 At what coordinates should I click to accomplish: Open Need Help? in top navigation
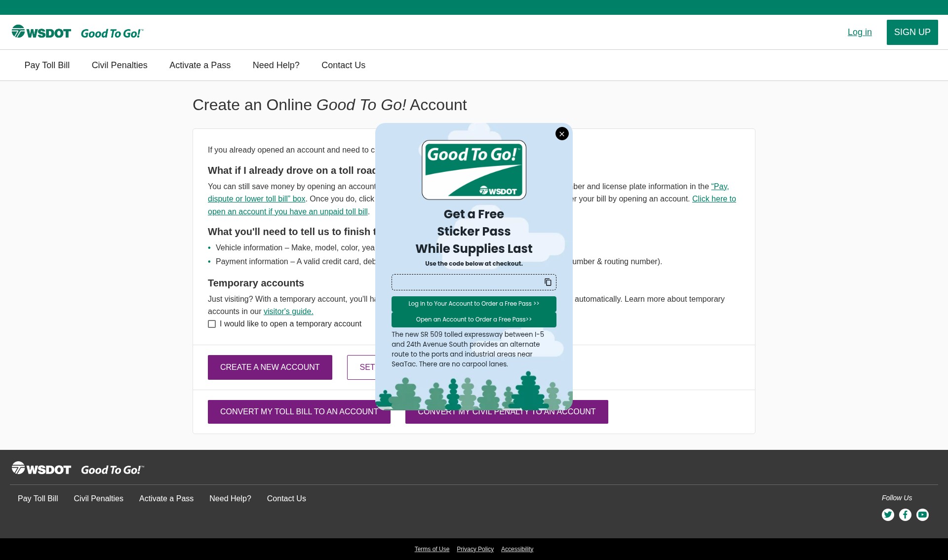pyautogui.click(x=276, y=65)
